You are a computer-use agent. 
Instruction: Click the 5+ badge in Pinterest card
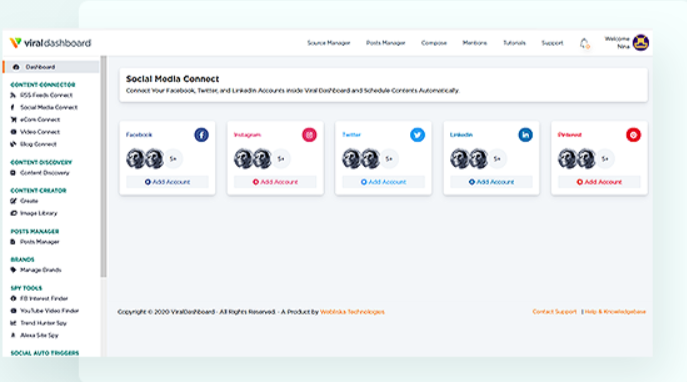[x=605, y=159]
